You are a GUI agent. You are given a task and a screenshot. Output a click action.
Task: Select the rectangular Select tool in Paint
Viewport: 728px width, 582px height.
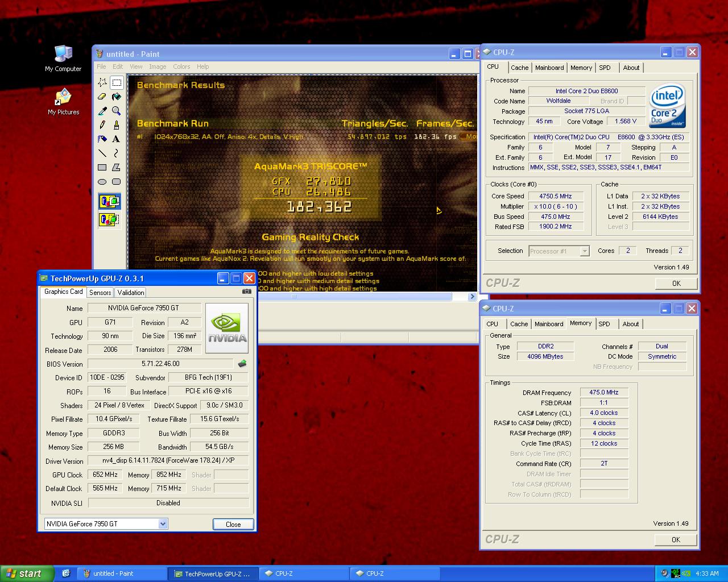coord(117,82)
